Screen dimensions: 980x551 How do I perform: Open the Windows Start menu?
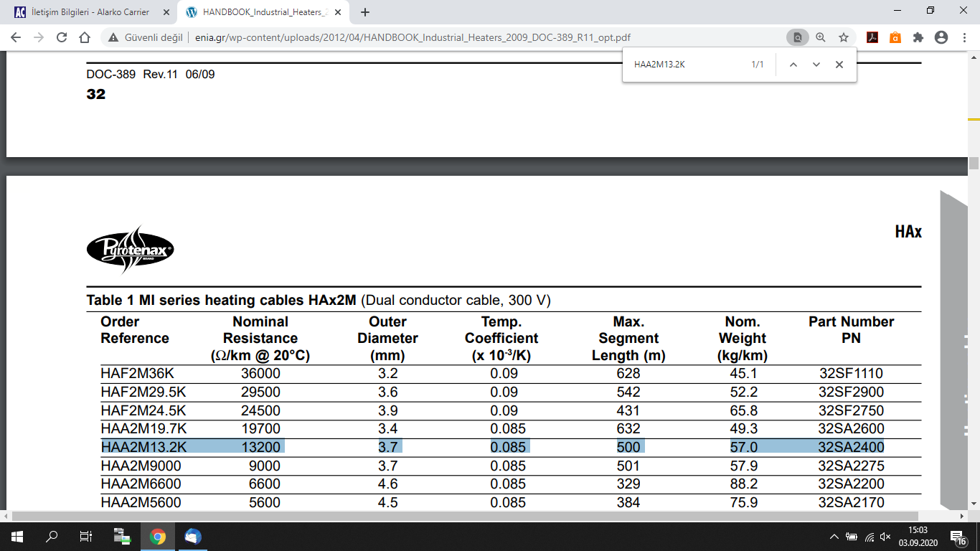[17, 537]
